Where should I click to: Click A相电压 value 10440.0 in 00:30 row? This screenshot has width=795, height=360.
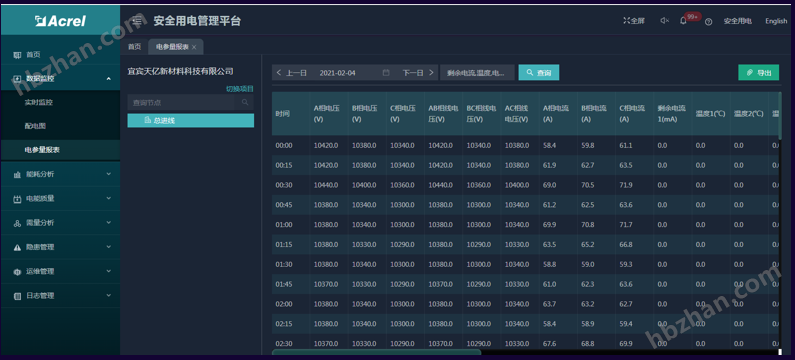tap(326, 185)
